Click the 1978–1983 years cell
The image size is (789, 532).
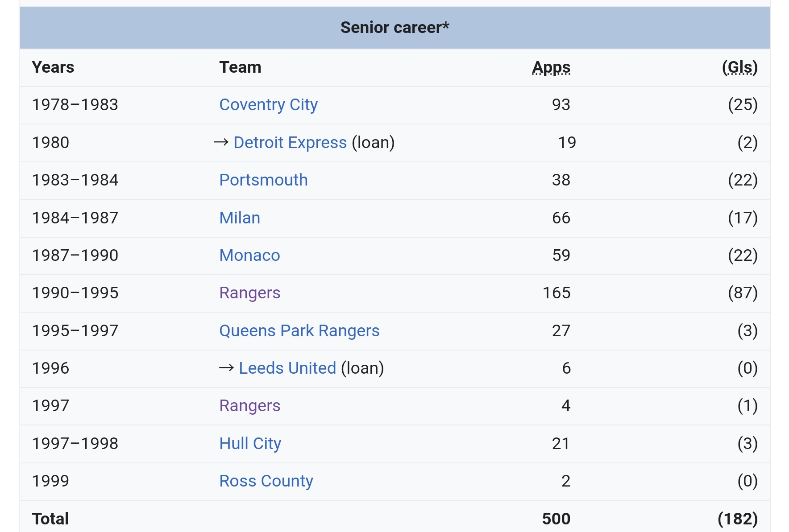coord(75,105)
